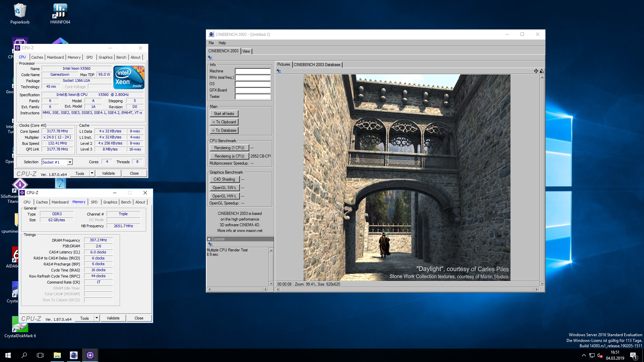Open the volume tray icon

tap(600, 355)
